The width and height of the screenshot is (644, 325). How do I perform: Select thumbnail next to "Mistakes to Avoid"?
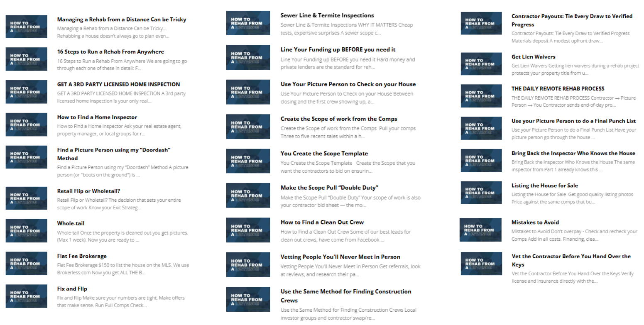click(x=480, y=230)
